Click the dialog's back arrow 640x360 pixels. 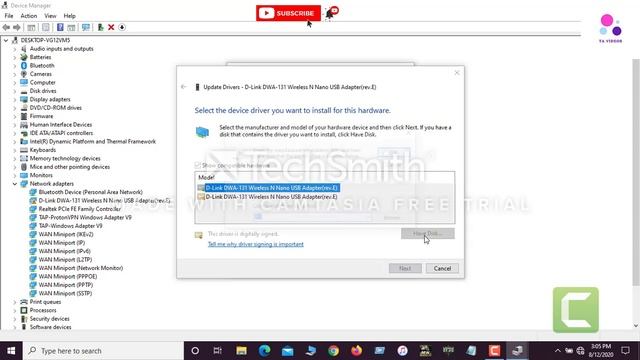tap(184, 87)
